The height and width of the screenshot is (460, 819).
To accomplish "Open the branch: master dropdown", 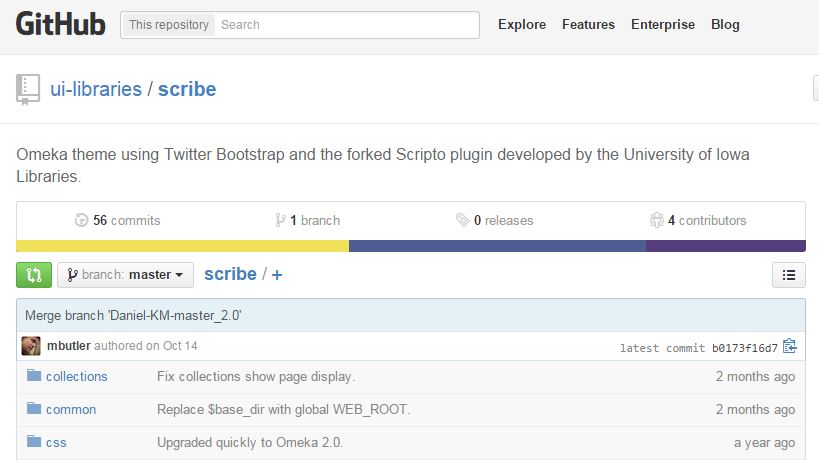I will (x=125, y=275).
